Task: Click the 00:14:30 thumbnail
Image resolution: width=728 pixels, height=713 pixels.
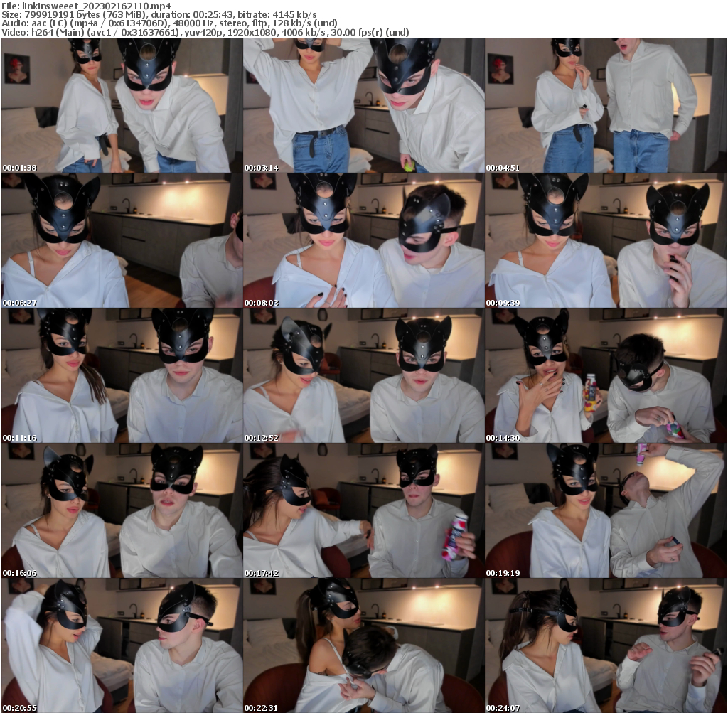Action: 605,375
